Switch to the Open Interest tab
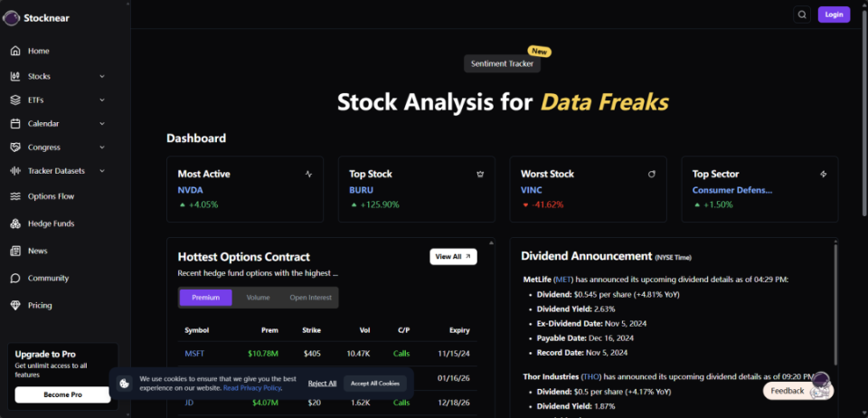The width and height of the screenshot is (868, 418). tap(310, 298)
